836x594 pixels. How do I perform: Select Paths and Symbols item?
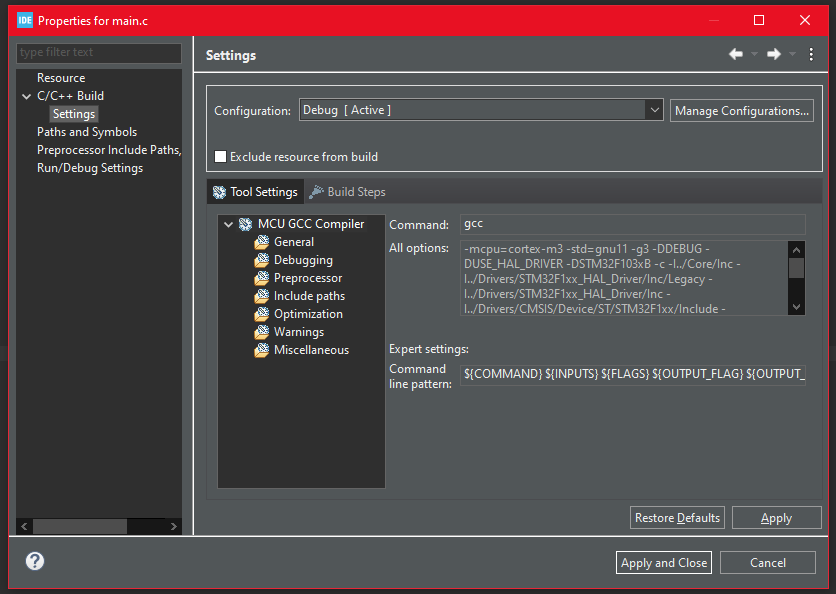[87, 132]
